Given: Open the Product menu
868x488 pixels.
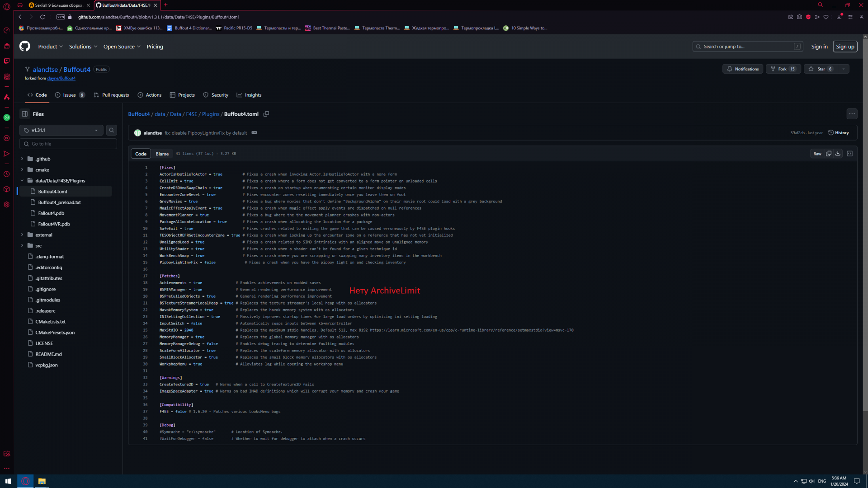Looking at the screenshot, I should click(50, 47).
